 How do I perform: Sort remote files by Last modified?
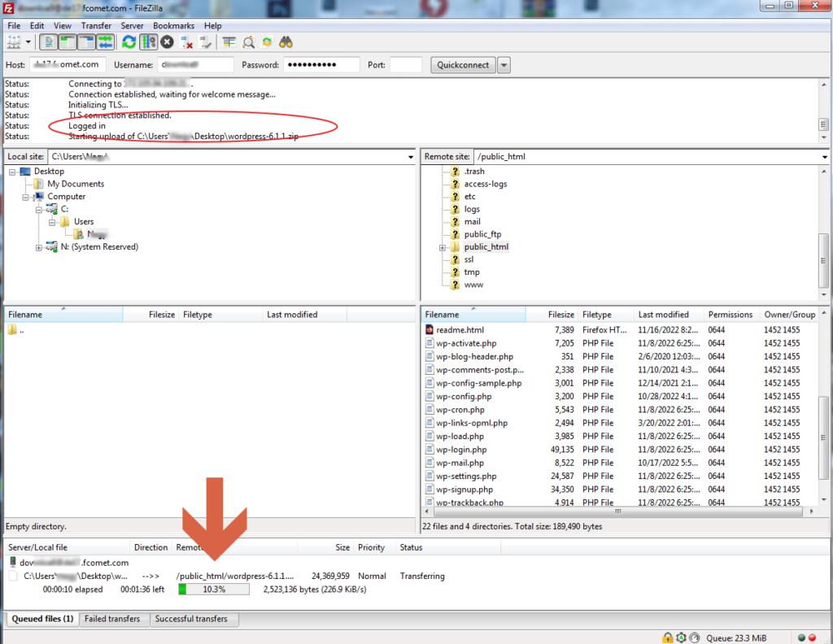(x=669, y=315)
